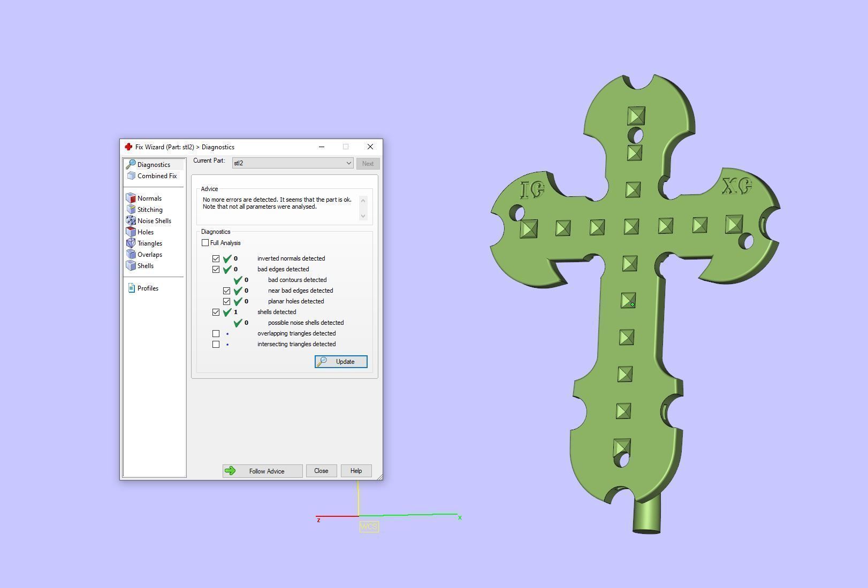Screen dimensions: 868x588
Task: Open the Noise Shells fix icon
Action: [131, 220]
